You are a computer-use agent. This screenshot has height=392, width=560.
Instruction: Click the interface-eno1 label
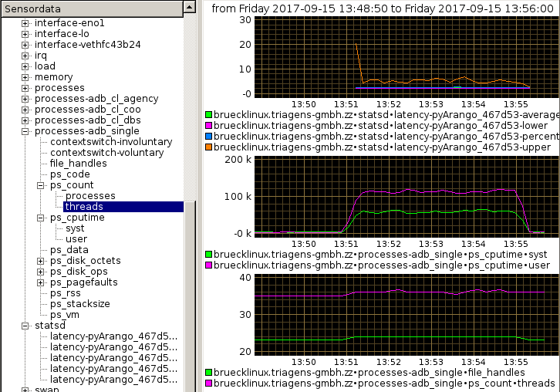(69, 23)
